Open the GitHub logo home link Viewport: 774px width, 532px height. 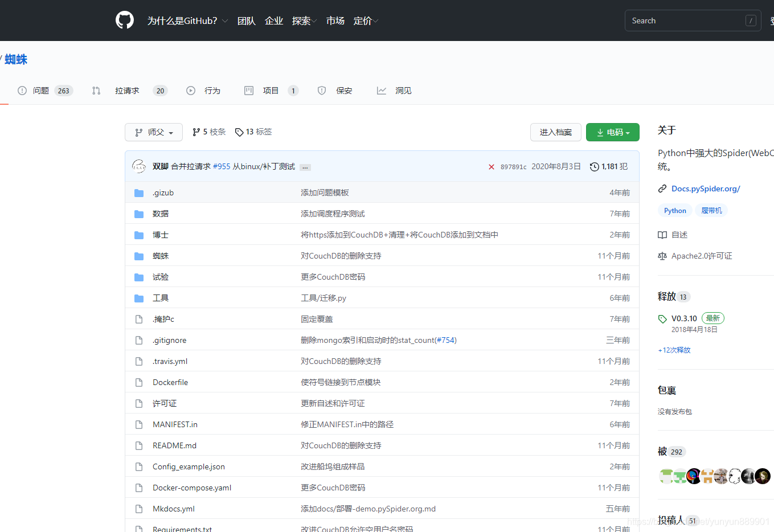tap(125, 21)
